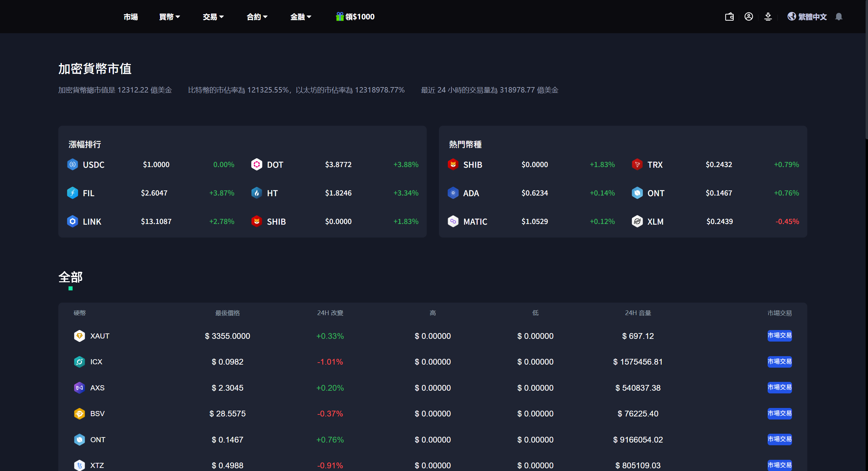Viewport: 868px width, 471px height.
Task: Open the 金融 dropdown menu
Action: point(301,17)
